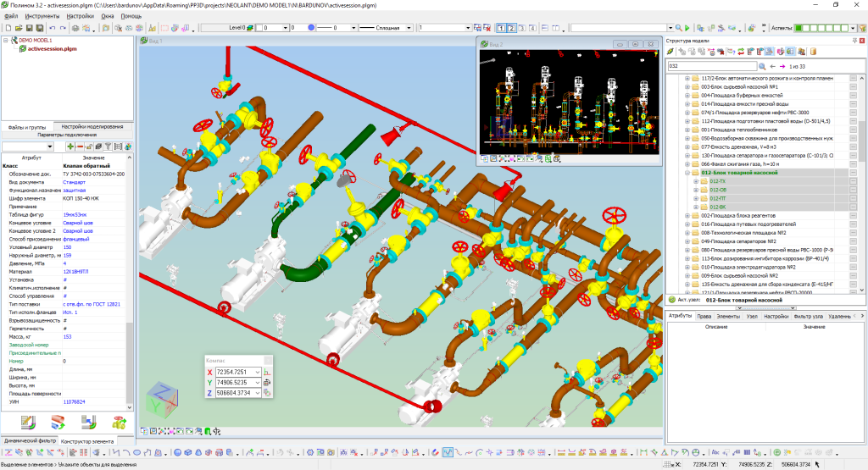Open the Окна menu
The height and width of the screenshot is (470, 868).
108,16
